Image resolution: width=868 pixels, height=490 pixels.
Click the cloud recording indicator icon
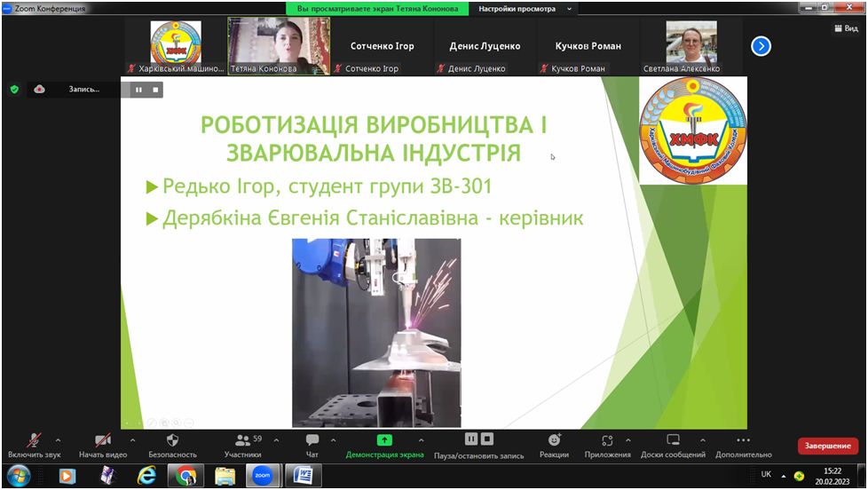tap(39, 89)
